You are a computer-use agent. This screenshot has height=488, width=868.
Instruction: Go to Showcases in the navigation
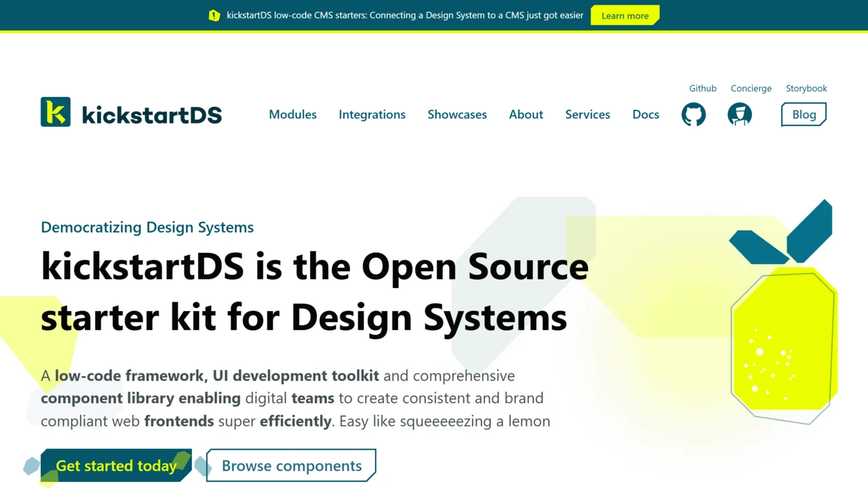pyautogui.click(x=457, y=115)
